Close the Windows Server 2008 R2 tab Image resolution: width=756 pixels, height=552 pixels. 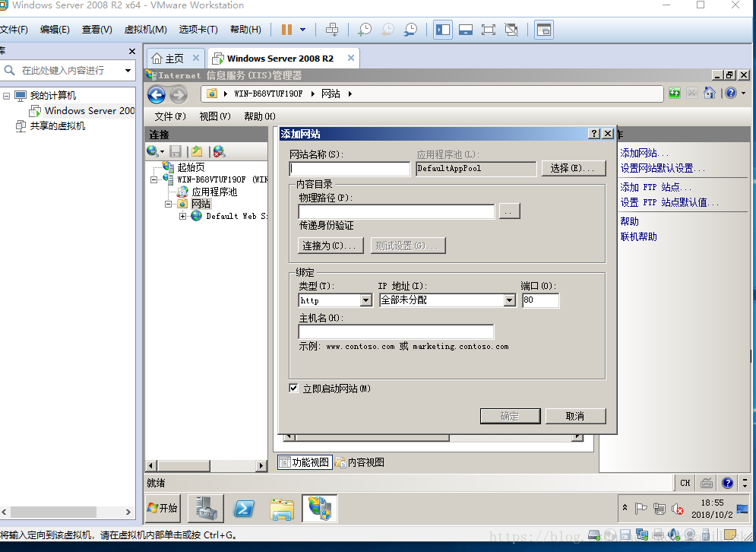351,58
